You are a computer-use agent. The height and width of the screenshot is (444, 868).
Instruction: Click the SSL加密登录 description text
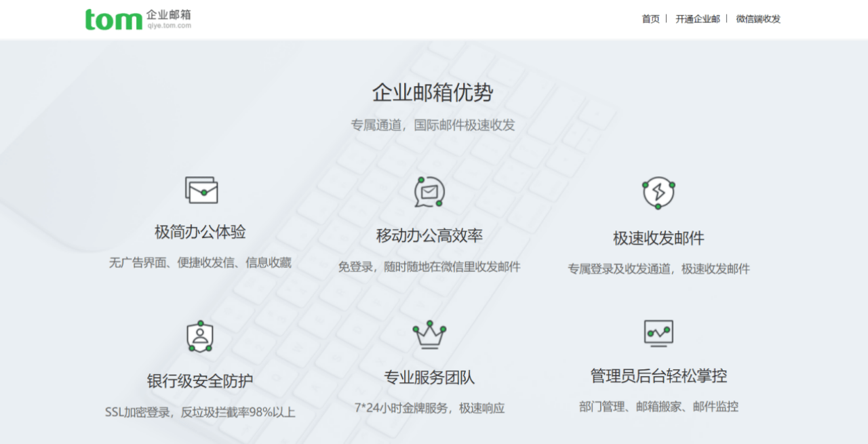click(x=200, y=412)
